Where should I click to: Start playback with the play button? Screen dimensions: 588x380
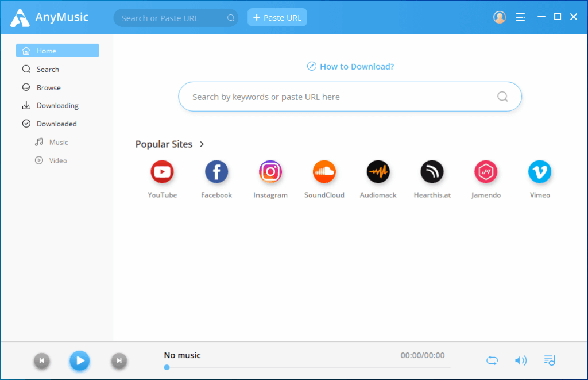[x=79, y=361]
